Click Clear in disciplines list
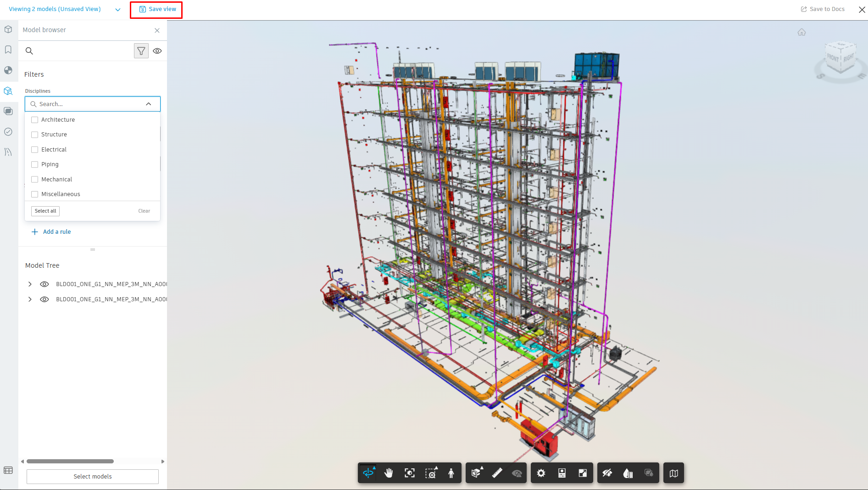The width and height of the screenshot is (868, 490). (x=144, y=211)
